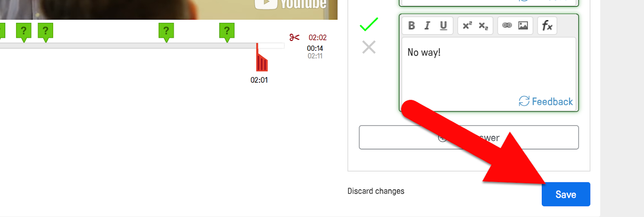Screen dimensions: 644x217
Task: Apply superscript formatting
Action: [x=467, y=26]
